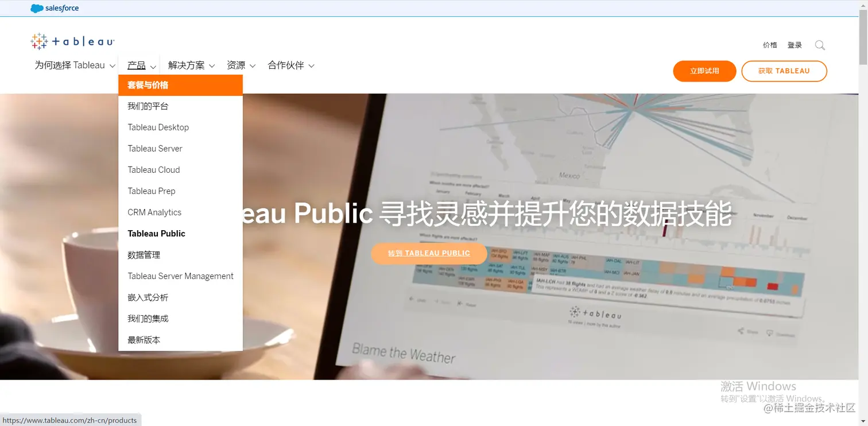Viewport: 868px width, 426px height.
Task: Open the 登录 link in header
Action: (795, 45)
